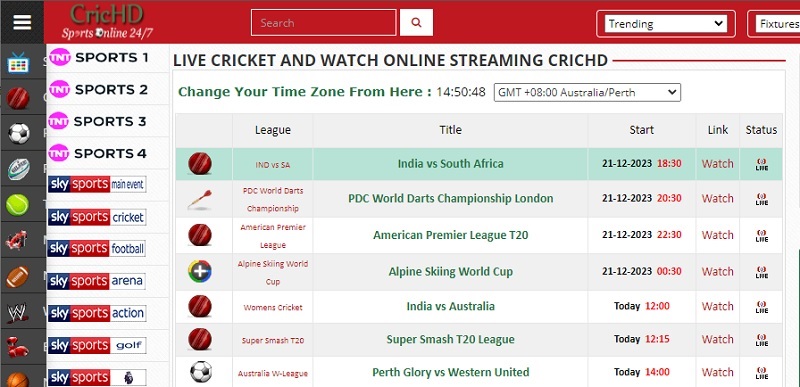This screenshot has height=387, width=800.
Task: Open the American Premier League T20 title
Action: pos(451,236)
